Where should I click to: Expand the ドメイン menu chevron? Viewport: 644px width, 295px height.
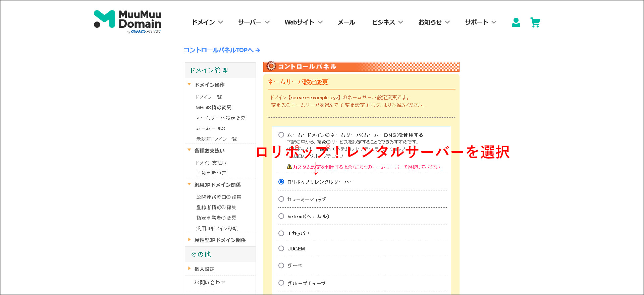[x=220, y=22]
